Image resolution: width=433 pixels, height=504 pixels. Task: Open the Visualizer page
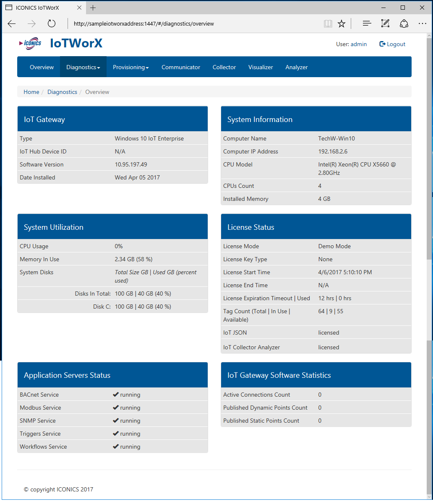(x=261, y=67)
